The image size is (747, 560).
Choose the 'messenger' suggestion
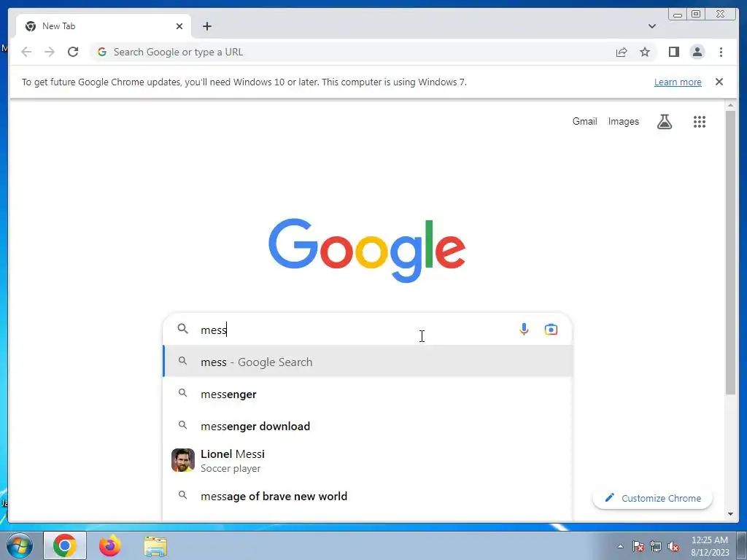[368, 394]
